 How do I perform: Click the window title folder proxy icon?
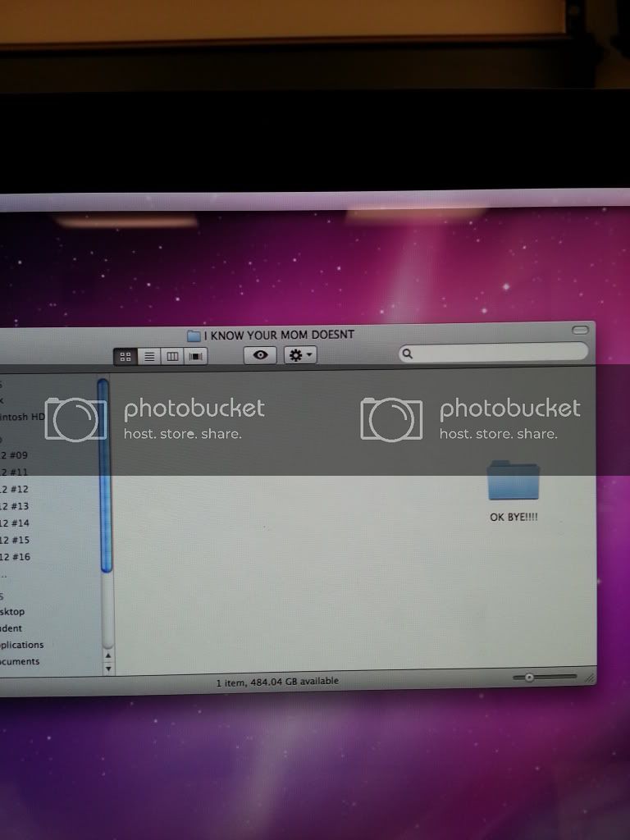coord(194,336)
